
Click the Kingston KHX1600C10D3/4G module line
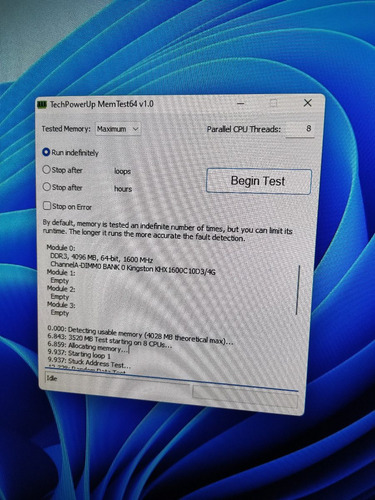(133, 268)
